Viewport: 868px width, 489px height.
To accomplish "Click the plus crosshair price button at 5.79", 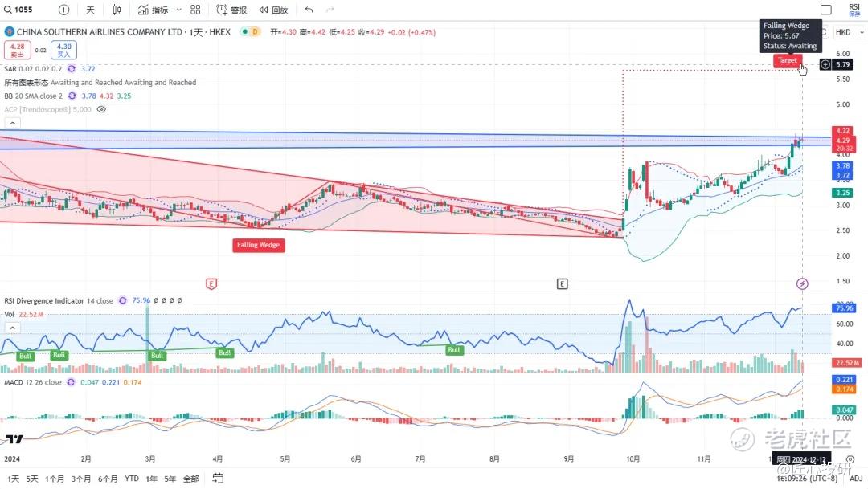I will click(x=825, y=64).
